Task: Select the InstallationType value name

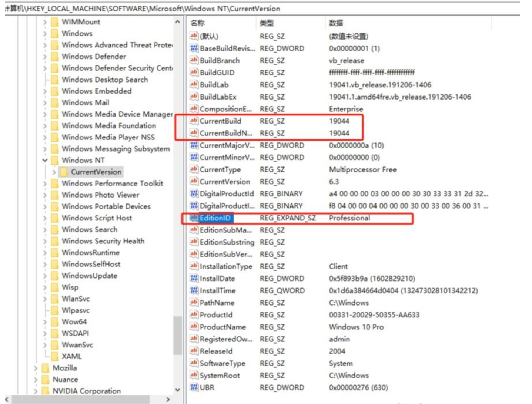Action: click(x=226, y=266)
